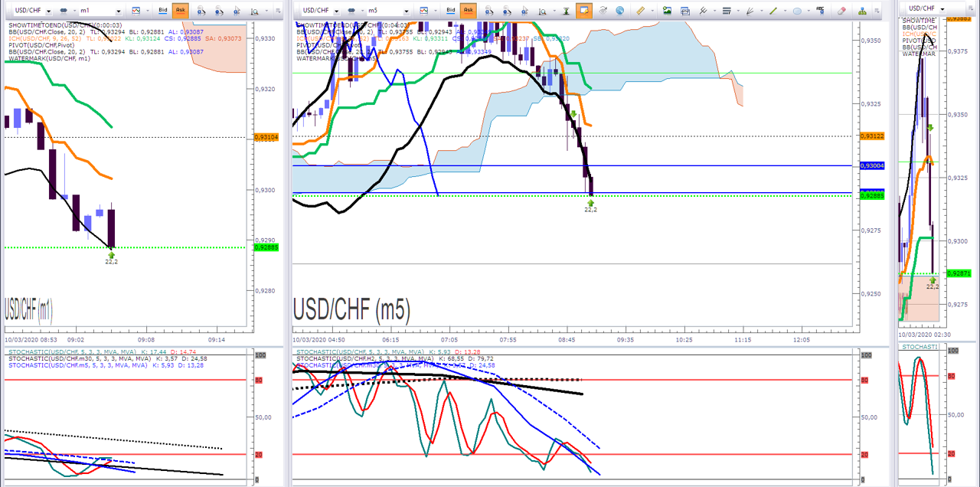Click the link-charts icon in the m5 chart toolbar

[x=351, y=11]
